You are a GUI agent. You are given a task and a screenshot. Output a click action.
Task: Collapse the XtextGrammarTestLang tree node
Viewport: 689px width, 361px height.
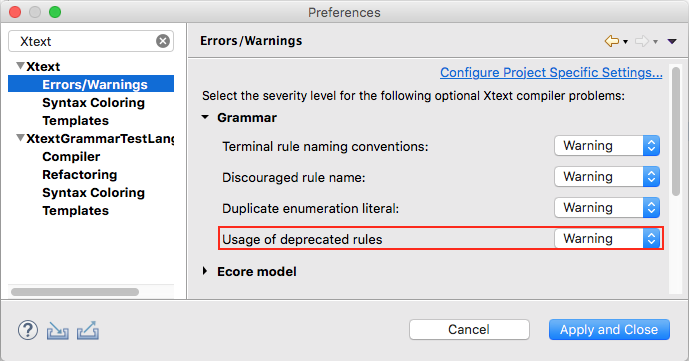20,138
